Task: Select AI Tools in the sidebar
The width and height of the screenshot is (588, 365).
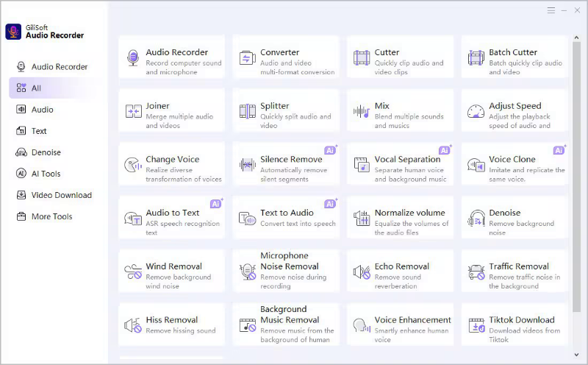Action: point(46,174)
